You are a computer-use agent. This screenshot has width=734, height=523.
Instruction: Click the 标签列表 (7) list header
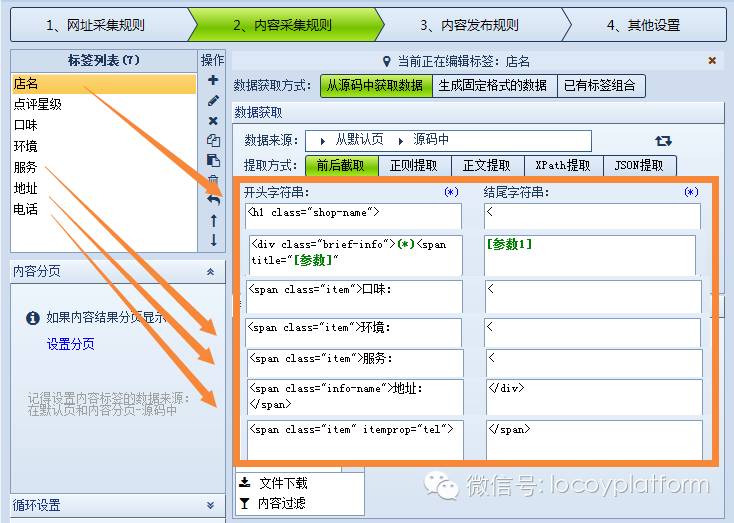(x=104, y=60)
